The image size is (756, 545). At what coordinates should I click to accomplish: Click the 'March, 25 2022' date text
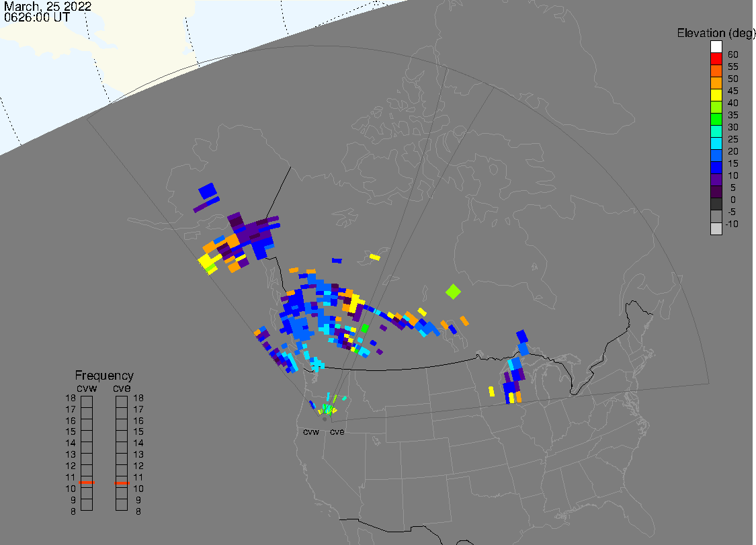(x=47, y=7)
